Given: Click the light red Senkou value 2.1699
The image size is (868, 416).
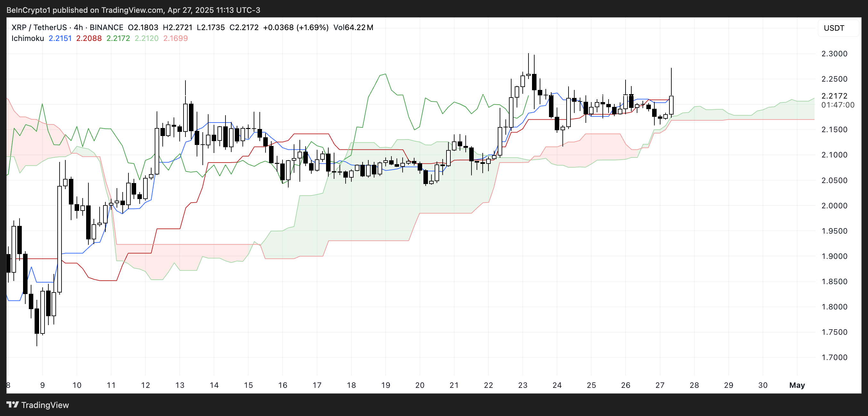Looking at the screenshot, I should [176, 38].
